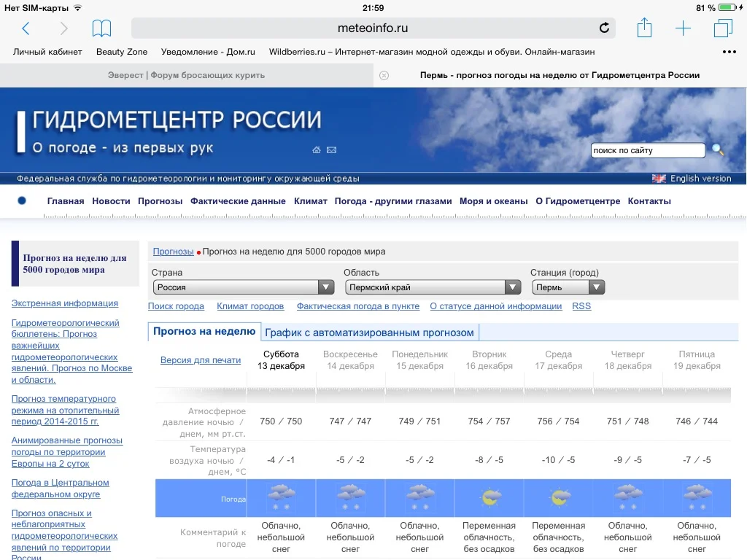Click the home icon in the site header
747x560 pixels.
coord(316,149)
